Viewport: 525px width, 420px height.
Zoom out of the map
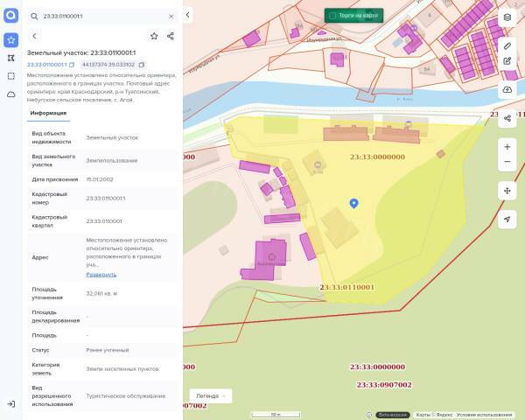[507, 162]
